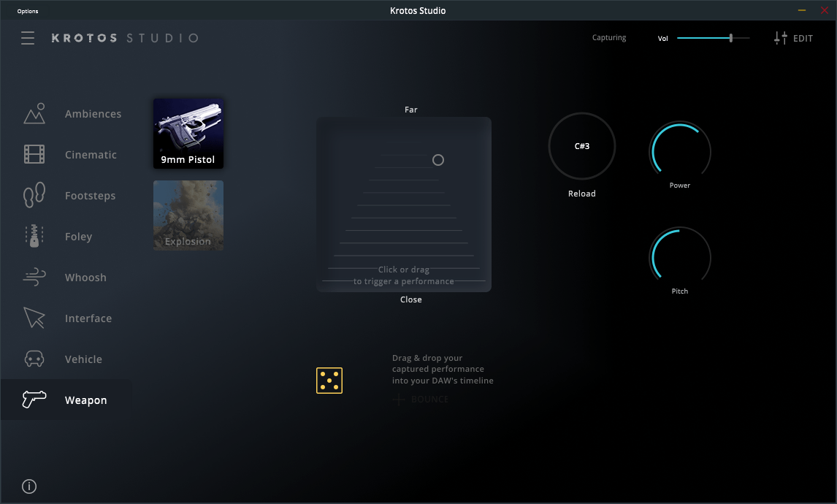Select the Explosion preset thumbnail
This screenshot has width=837, height=504.
188,215
